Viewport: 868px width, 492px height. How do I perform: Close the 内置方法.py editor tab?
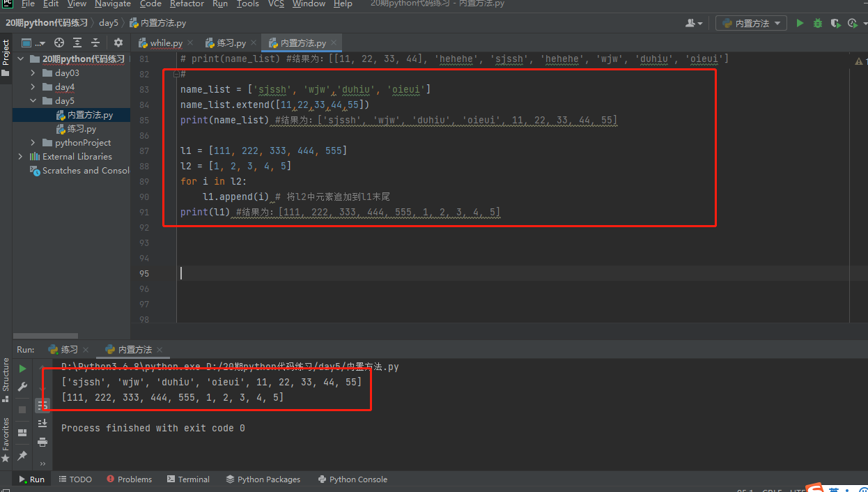(x=334, y=43)
